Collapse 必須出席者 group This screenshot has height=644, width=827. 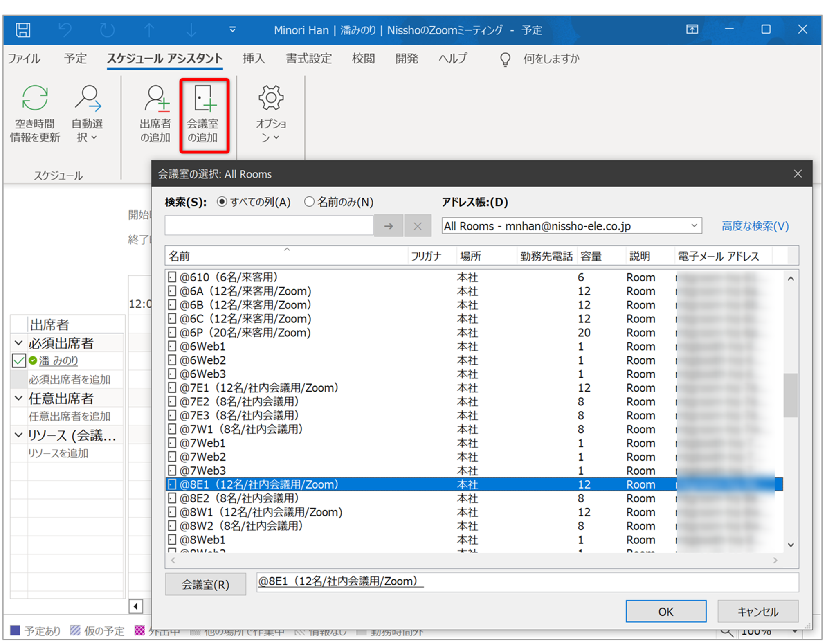[x=18, y=343]
